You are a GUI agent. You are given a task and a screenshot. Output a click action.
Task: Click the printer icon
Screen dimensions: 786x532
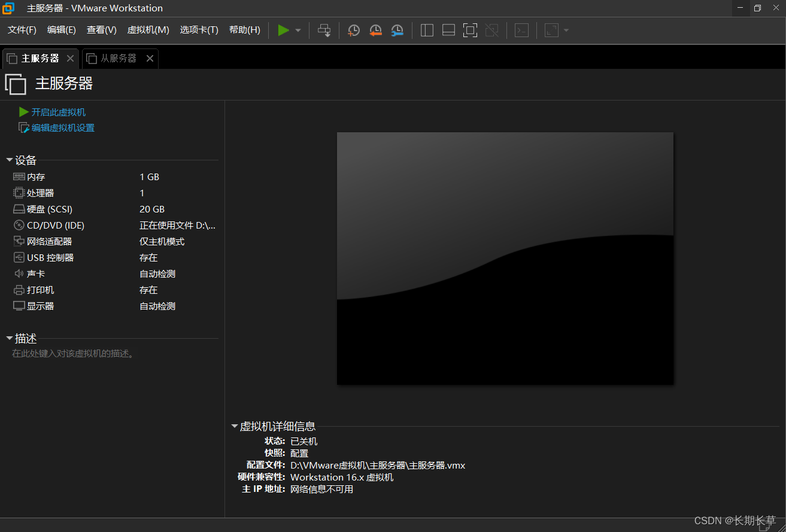click(19, 290)
